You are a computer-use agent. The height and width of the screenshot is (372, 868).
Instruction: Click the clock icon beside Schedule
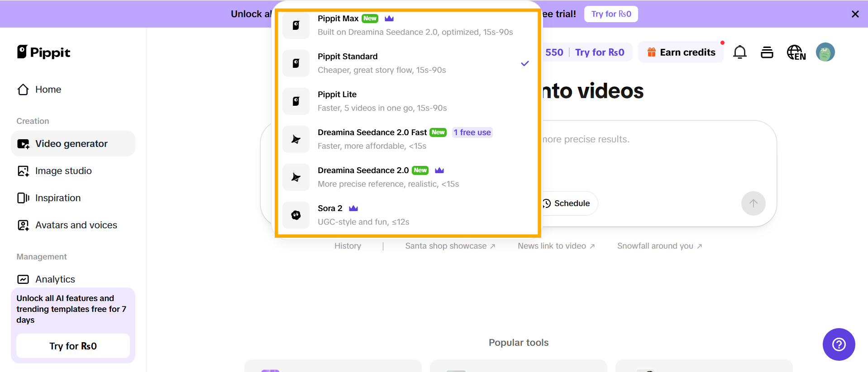[x=547, y=203]
